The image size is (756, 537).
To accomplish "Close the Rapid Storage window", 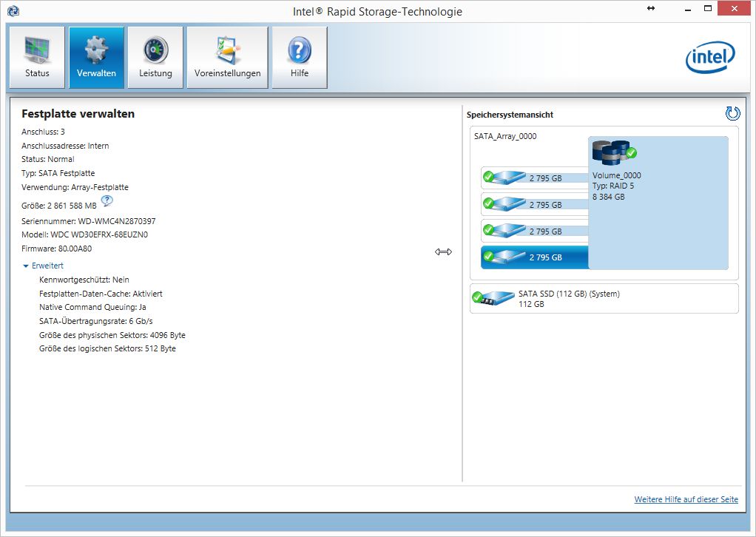I will pos(735,8).
